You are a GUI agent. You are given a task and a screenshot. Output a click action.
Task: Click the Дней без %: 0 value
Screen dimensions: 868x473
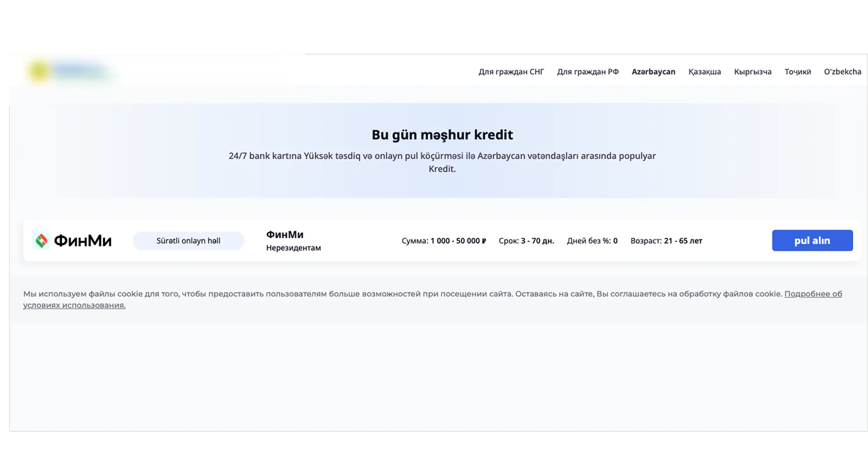click(592, 240)
